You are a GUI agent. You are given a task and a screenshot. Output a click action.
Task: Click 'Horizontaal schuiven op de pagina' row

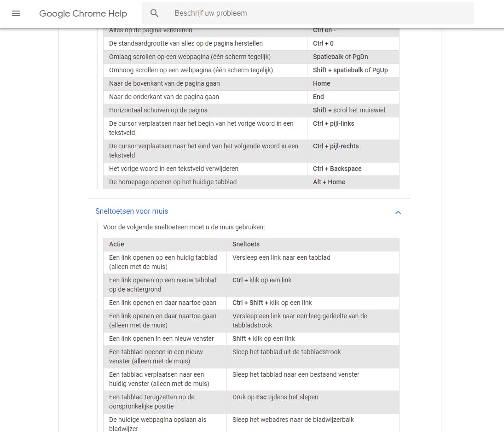(x=158, y=110)
